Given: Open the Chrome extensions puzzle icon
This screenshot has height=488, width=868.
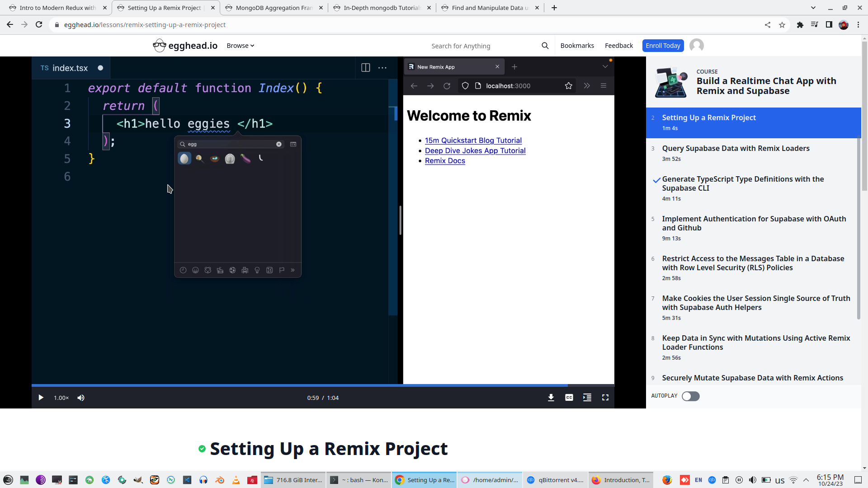Looking at the screenshot, I should click(x=800, y=25).
